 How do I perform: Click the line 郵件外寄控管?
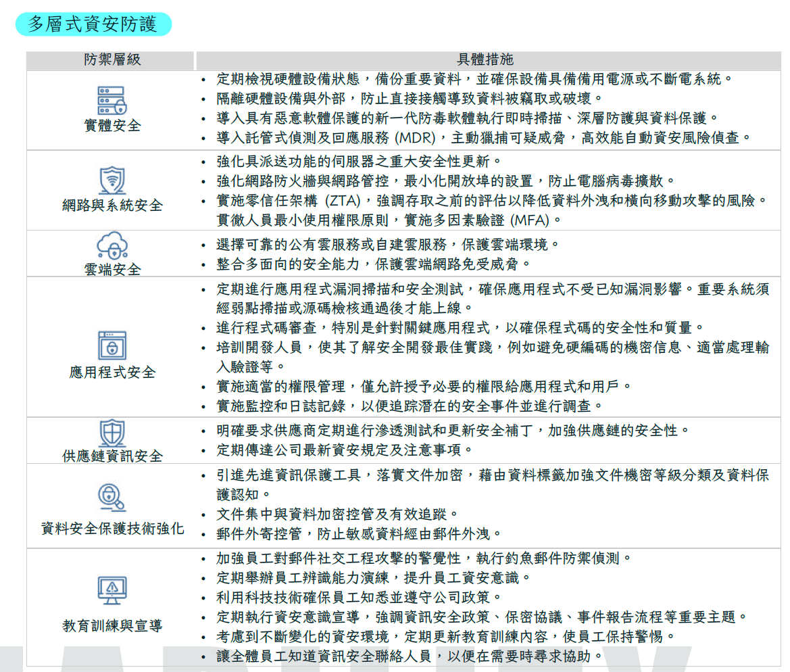pos(360,534)
